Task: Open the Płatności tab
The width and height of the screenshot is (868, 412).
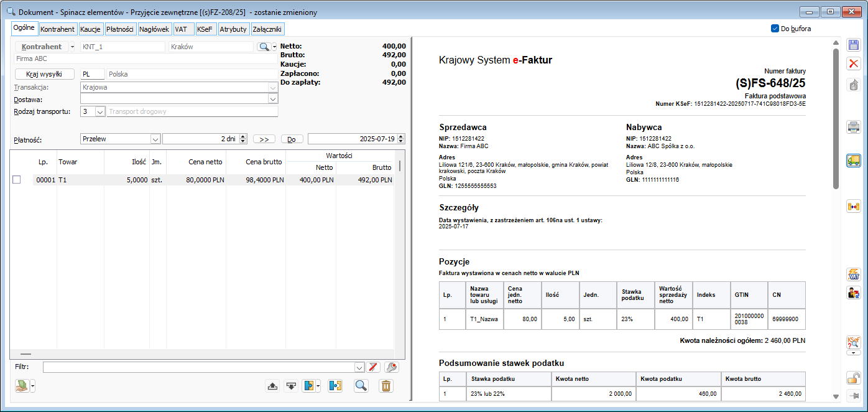Action: [x=120, y=29]
